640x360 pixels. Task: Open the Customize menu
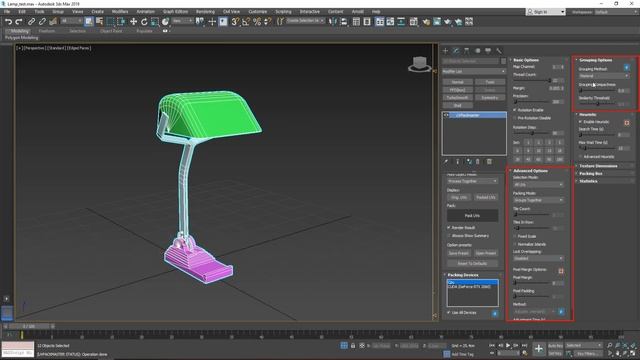coord(258,12)
